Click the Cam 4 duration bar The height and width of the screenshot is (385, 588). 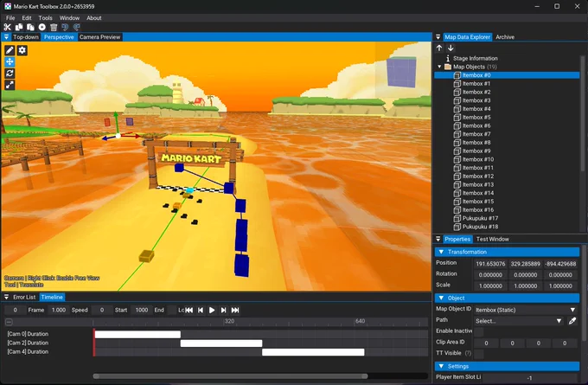[x=313, y=352]
